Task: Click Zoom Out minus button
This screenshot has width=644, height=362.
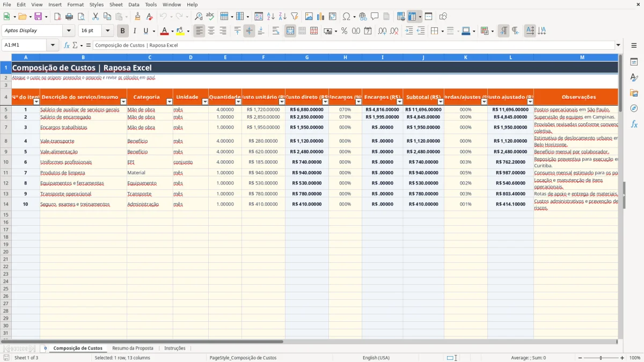Action: (580, 358)
